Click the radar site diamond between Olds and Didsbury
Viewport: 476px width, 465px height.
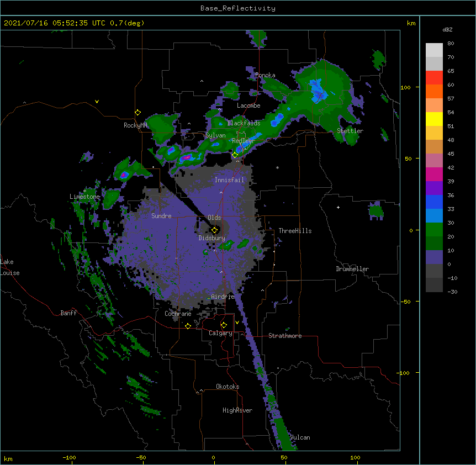tap(214, 230)
